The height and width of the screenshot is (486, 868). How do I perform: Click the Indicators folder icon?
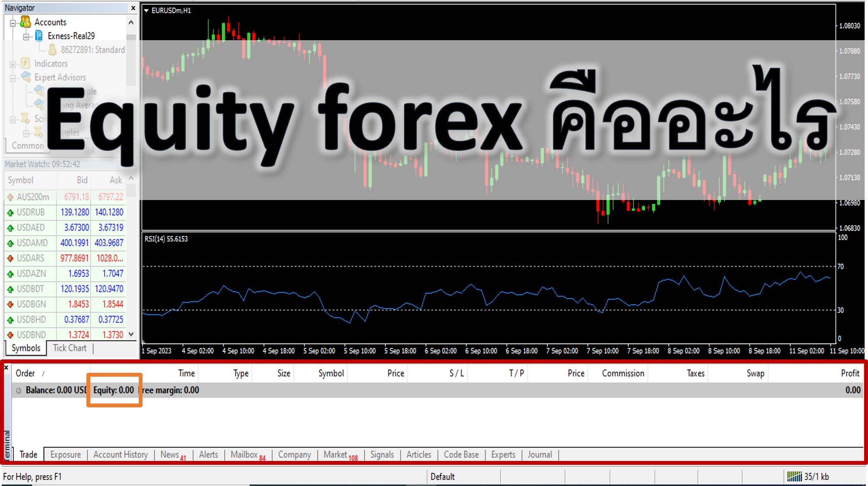tap(26, 64)
